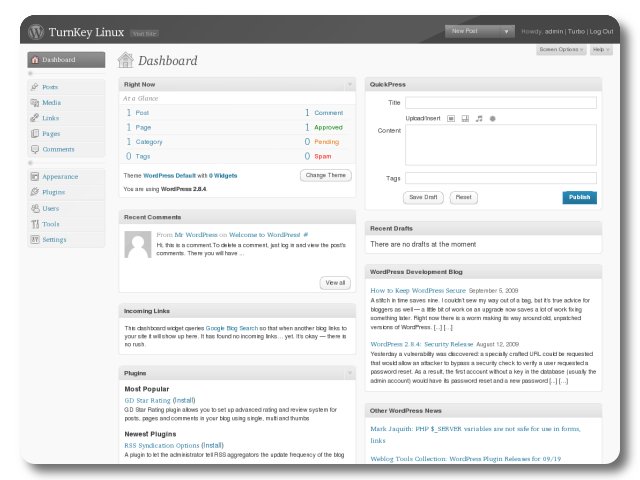This screenshot has width=640, height=480.
Task: Click the Add Video icon in QuickPress
Action: (465, 118)
